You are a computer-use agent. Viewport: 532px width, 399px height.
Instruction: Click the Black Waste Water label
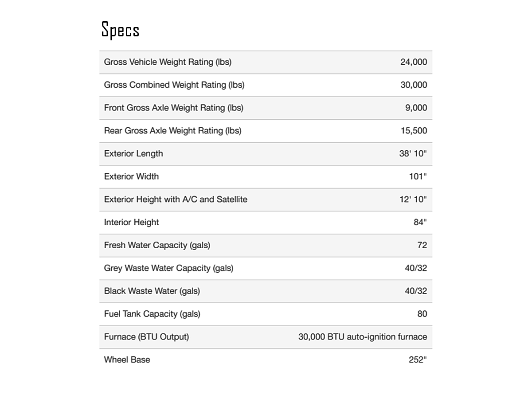point(152,291)
